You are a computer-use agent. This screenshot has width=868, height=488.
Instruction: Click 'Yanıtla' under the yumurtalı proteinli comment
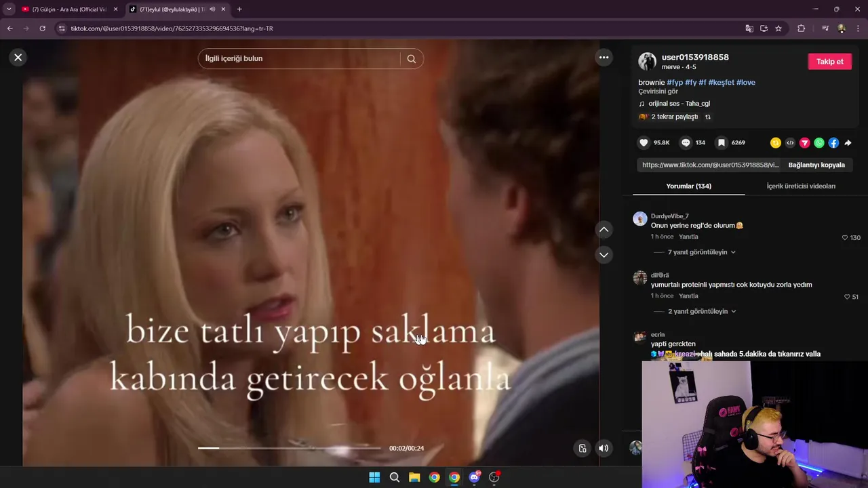click(688, 296)
